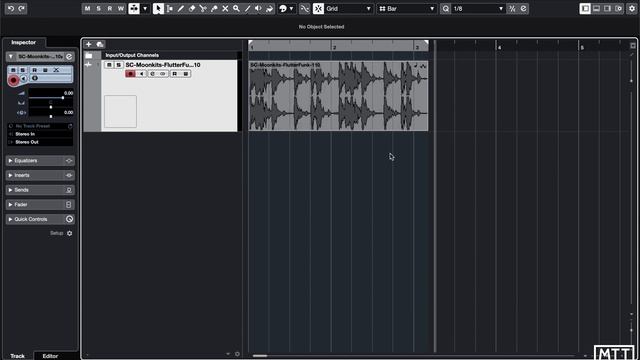640x360 pixels.
Task: Select the Mute X tool
Action: [225, 9]
